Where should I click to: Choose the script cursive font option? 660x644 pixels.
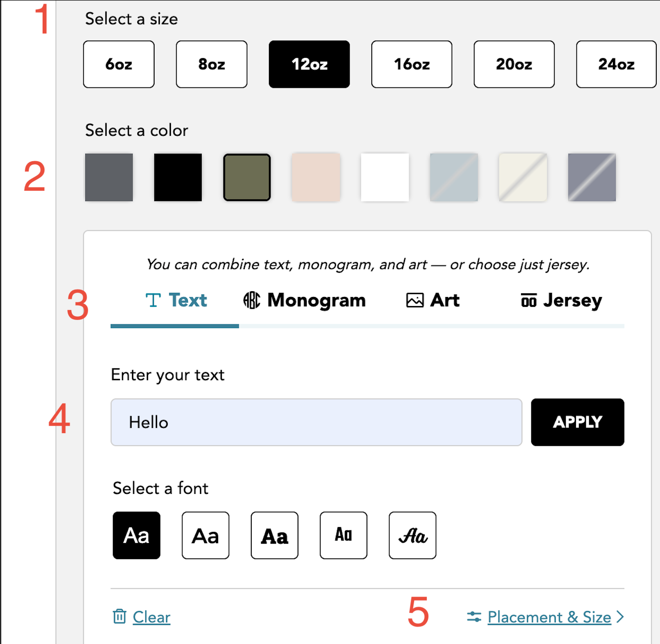pyautogui.click(x=412, y=535)
